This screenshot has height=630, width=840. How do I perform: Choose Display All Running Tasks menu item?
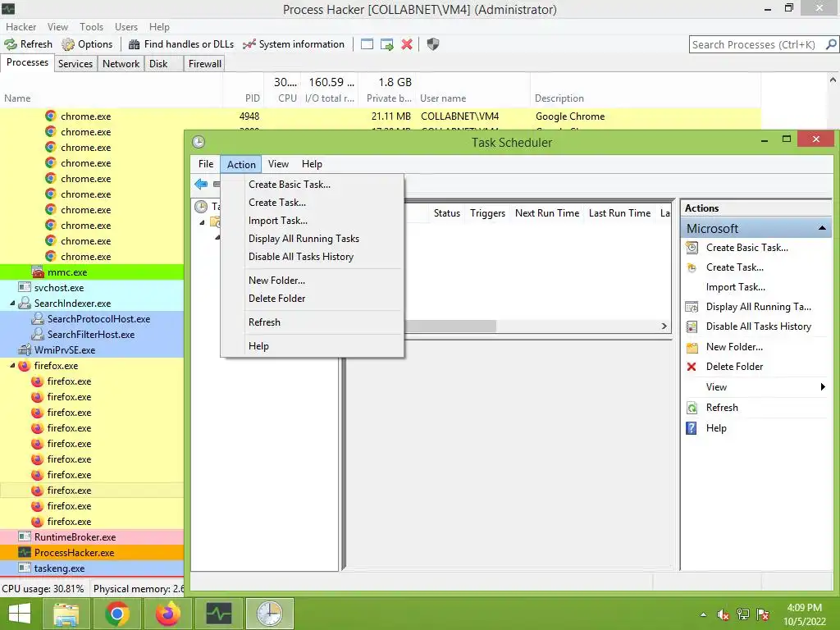coord(312,239)
